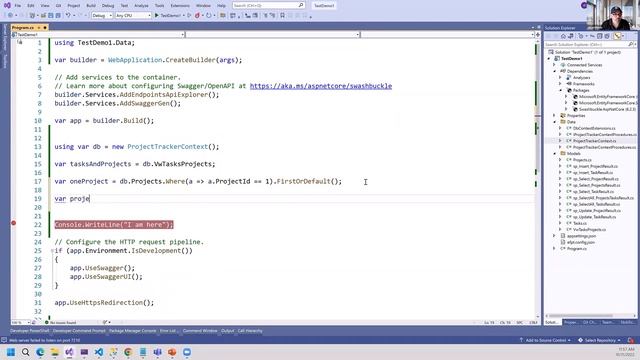Click Switch Views icon in Solution Explorer
This screenshot has width=640, height=360.
571,36
